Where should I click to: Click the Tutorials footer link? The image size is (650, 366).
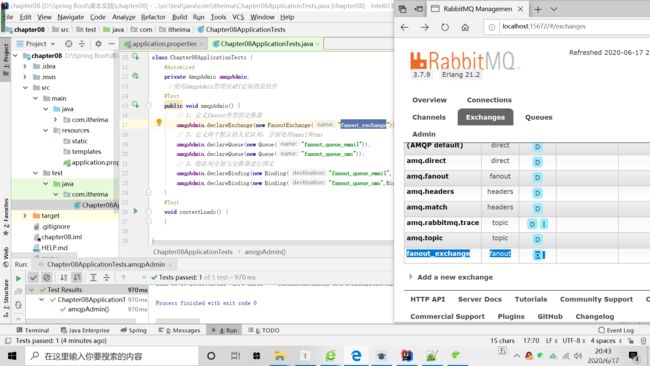click(531, 299)
